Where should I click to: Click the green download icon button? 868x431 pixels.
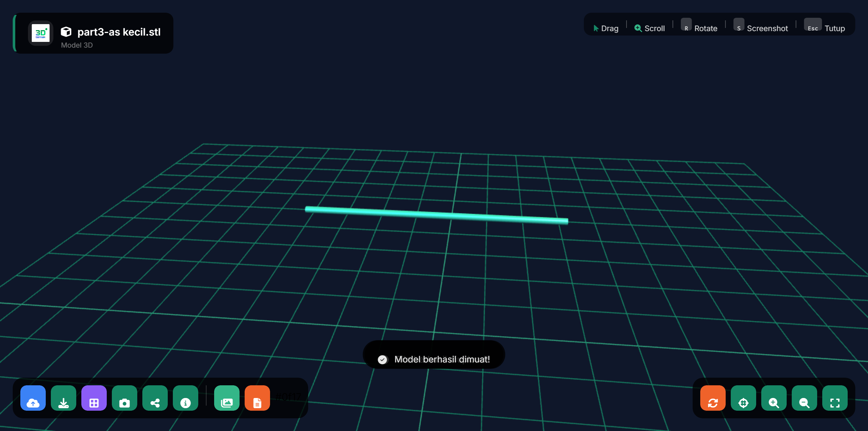[63, 398]
